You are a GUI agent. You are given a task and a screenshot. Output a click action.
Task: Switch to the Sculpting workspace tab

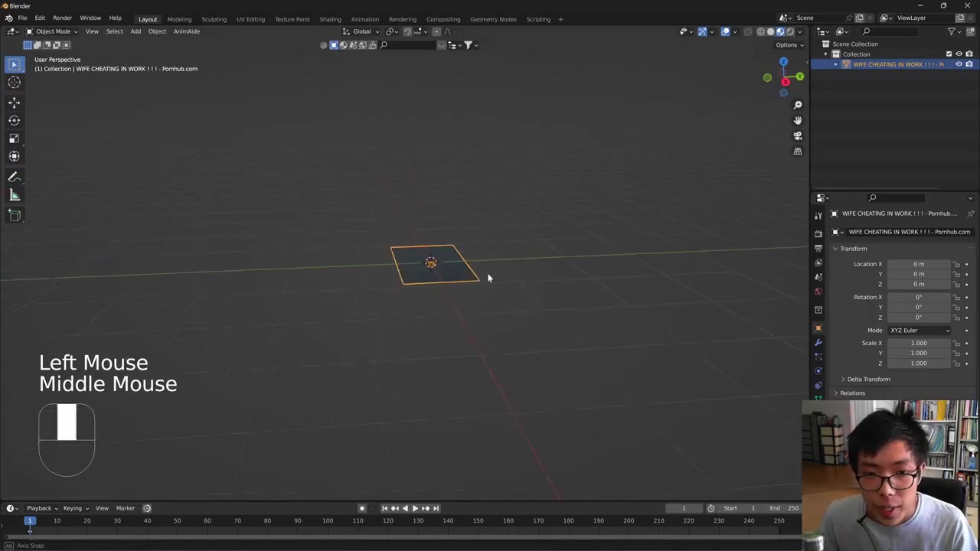coord(214,19)
